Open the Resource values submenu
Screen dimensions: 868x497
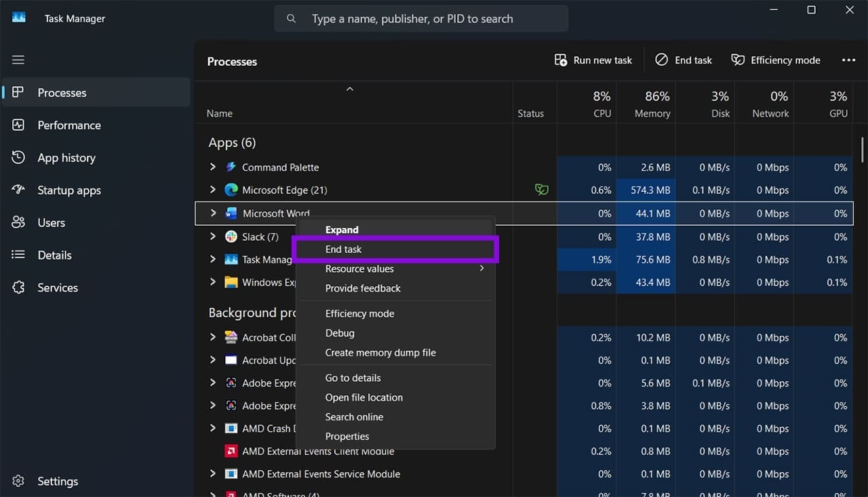395,269
